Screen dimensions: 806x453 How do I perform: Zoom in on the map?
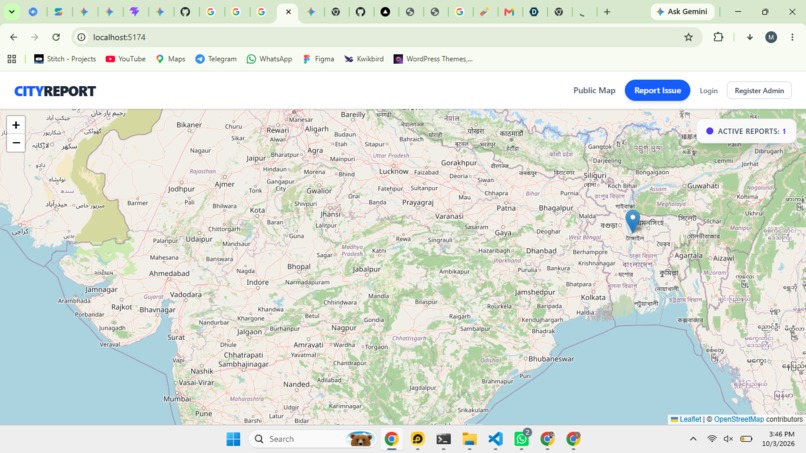pyautogui.click(x=16, y=125)
